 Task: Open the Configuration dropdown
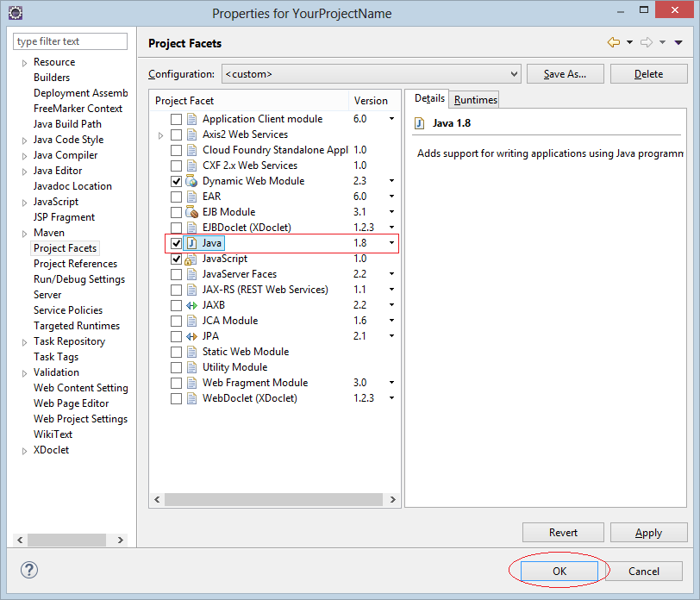click(x=372, y=74)
